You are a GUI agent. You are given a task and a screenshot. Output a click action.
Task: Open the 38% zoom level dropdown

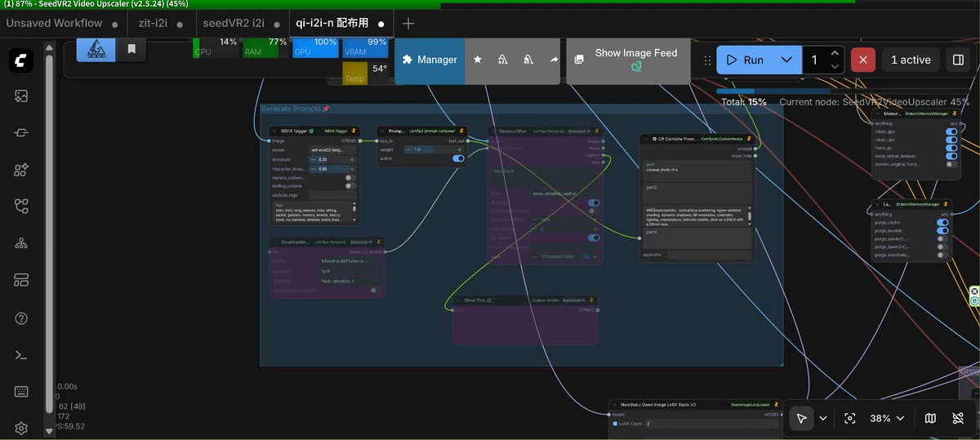(888, 418)
